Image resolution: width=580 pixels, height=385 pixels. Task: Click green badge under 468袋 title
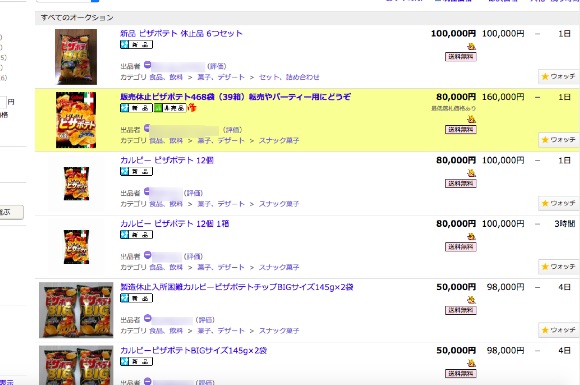pyautogui.click(x=170, y=108)
